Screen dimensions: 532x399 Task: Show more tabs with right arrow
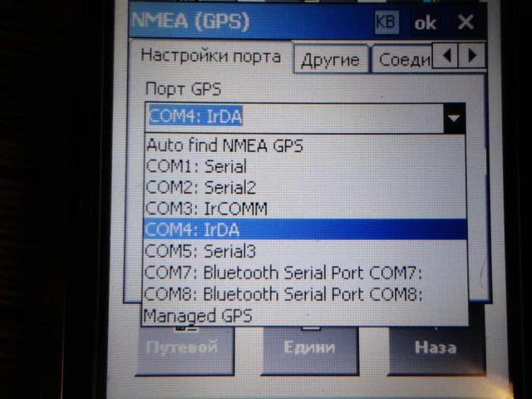tap(471, 56)
